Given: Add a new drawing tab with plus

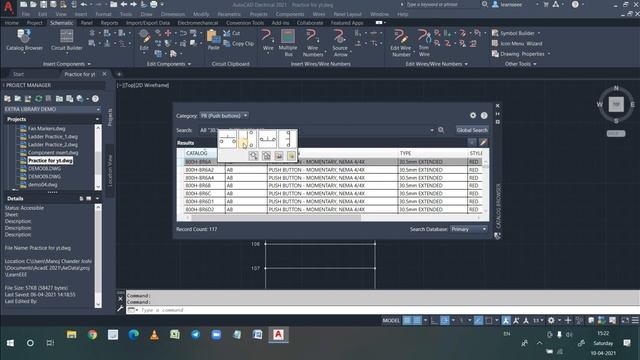Looking at the screenshot, I should point(119,74).
